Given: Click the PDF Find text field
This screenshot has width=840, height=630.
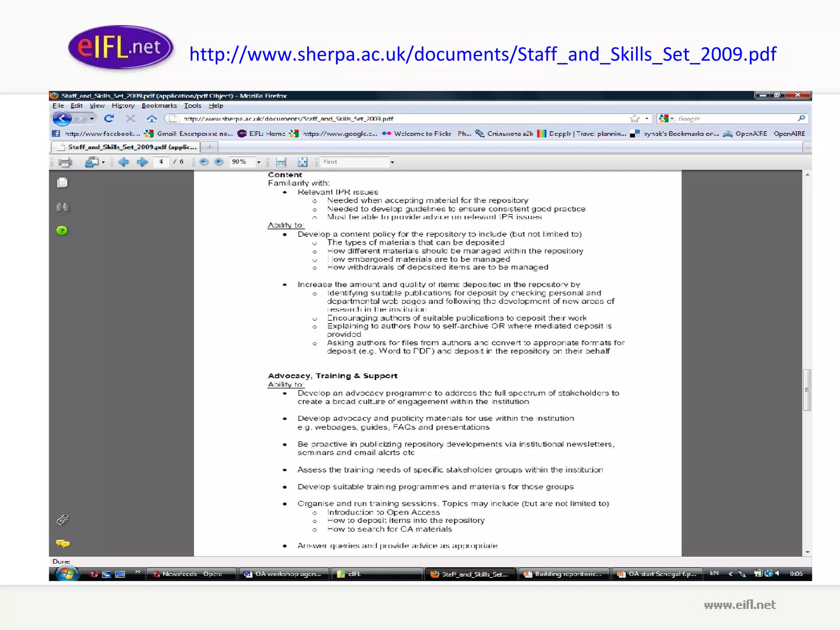Looking at the screenshot, I should [354, 162].
